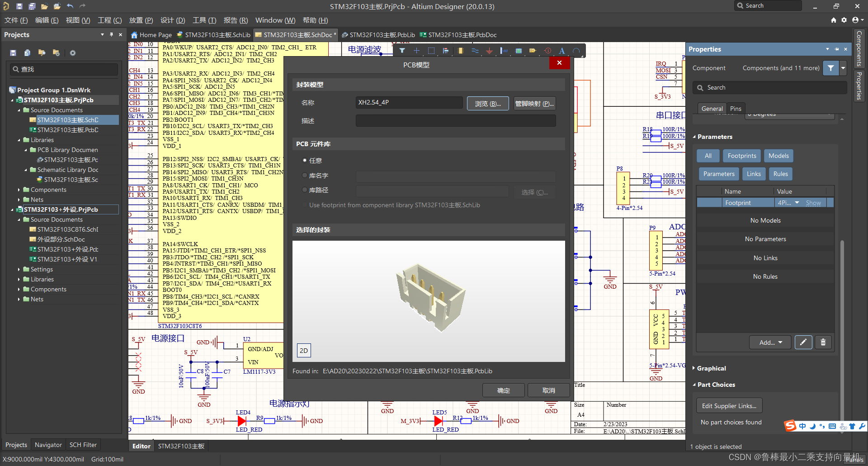Select the place sheet symbol tool
Viewport: 868px width, 466px height.
pyautogui.click(x=519, y=51)
